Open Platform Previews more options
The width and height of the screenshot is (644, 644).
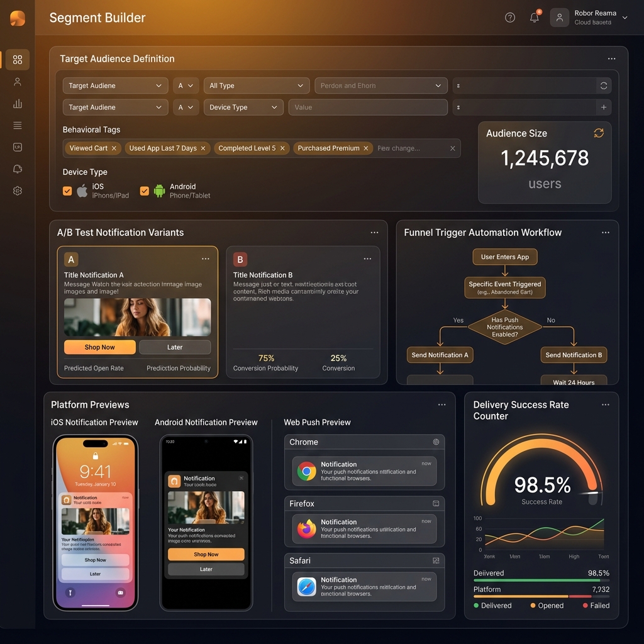tap(441, 404)
